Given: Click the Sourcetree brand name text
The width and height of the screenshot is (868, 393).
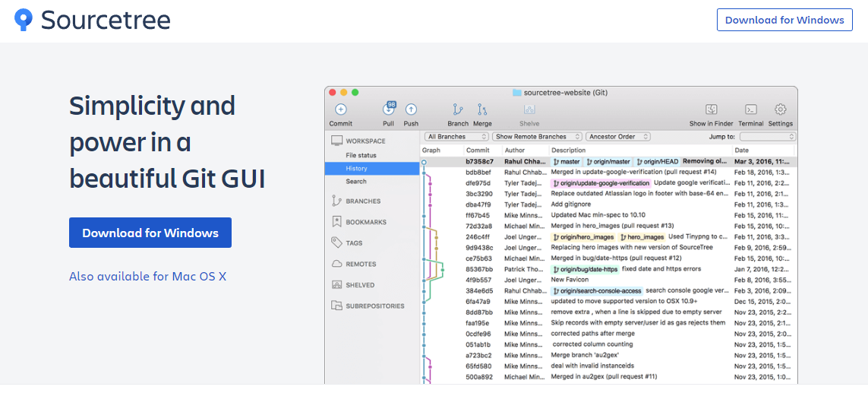Looking at the screenshot, I should 106,20.
